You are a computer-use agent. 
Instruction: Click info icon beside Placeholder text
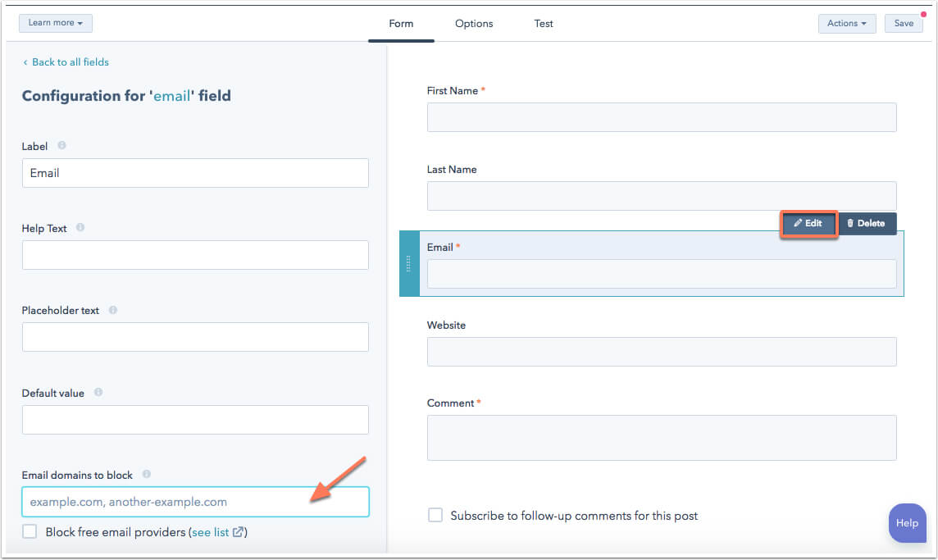click(113, 310)
